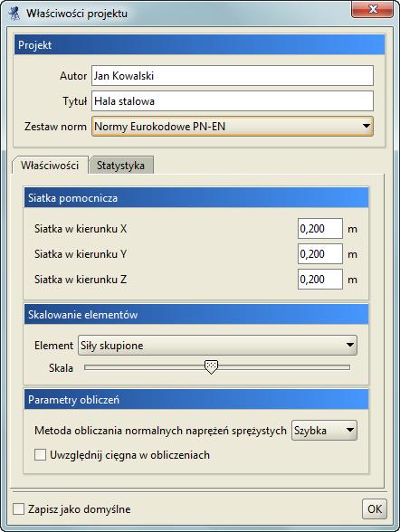The width and height of the screenshot is (400, 532).
Task: Click the application icon in the title bar
Action: (14, 14)
